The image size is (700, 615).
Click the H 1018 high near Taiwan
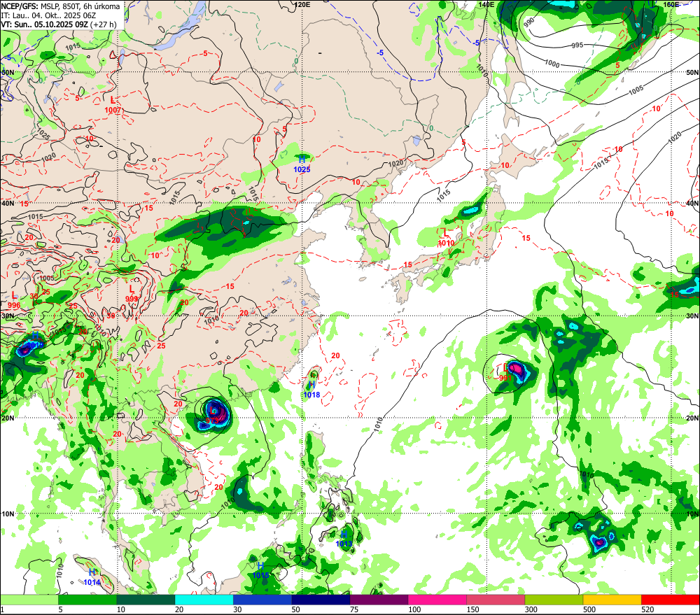tap(311, 390)
